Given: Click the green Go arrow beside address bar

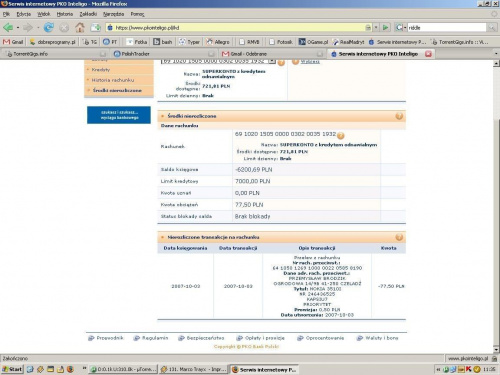Looking at the screenshot, I should pos(386,27).
